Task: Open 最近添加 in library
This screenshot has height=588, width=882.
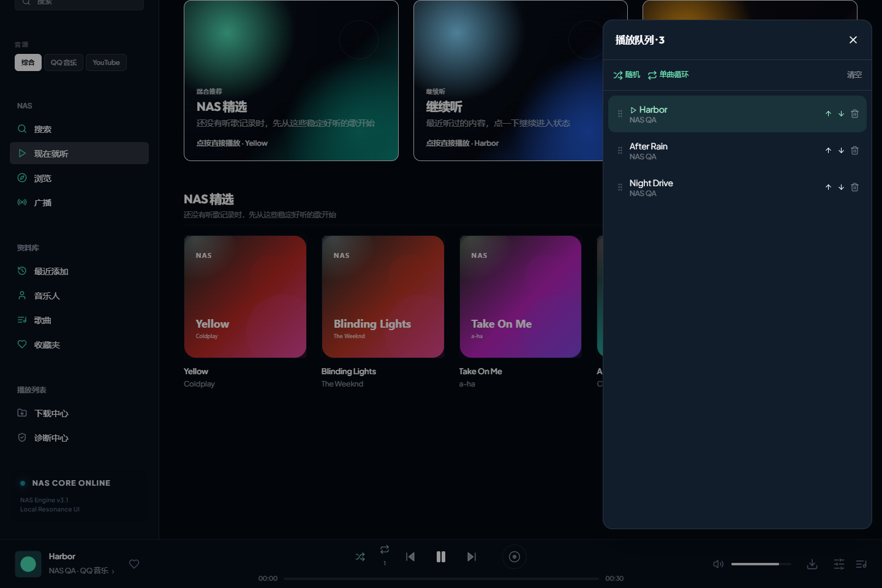Action: point(79,271)
